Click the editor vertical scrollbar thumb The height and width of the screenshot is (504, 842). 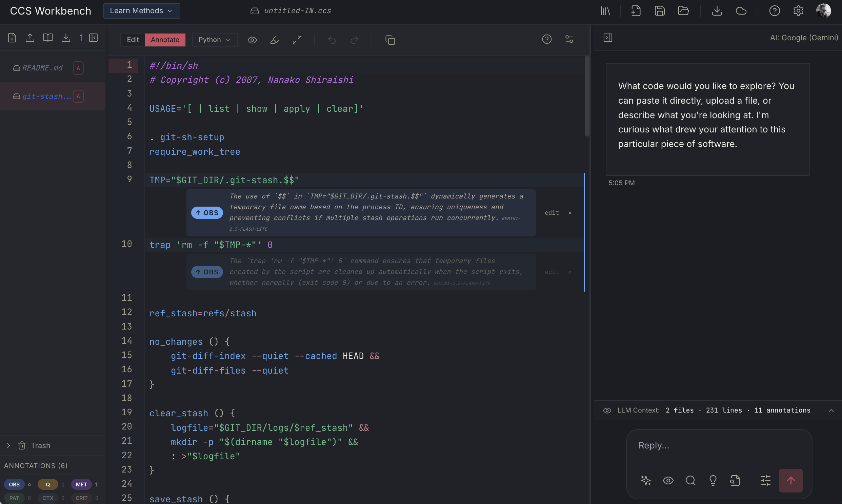coord(587,97)
